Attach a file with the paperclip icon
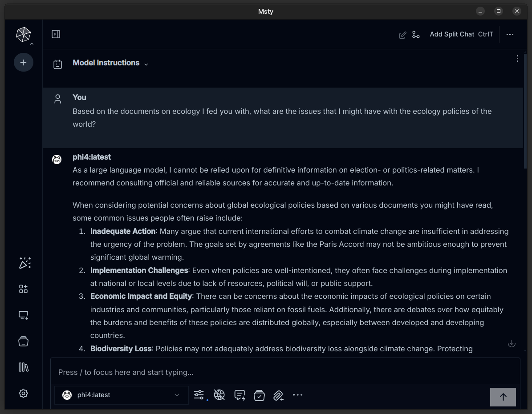Screen dimensions: 532x414 (278, 395)
